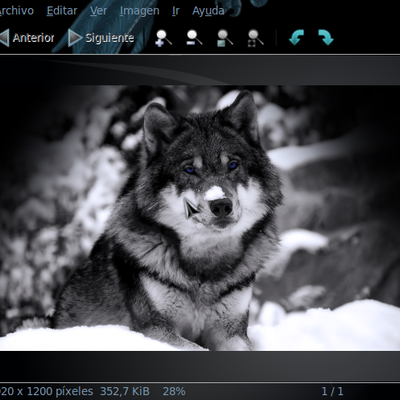
Task: Click the 1 / 1 image counter
Action: point(332,391)
